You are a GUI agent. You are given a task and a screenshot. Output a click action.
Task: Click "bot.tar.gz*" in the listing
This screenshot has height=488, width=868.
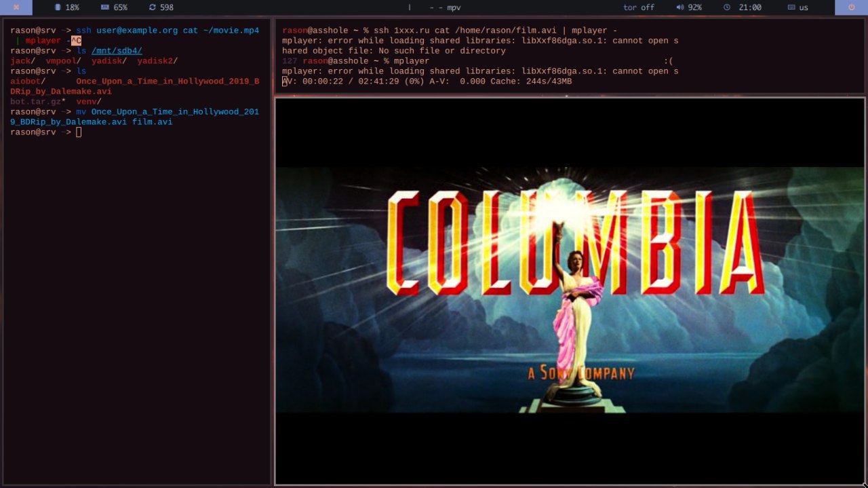[x=38, y=102]
